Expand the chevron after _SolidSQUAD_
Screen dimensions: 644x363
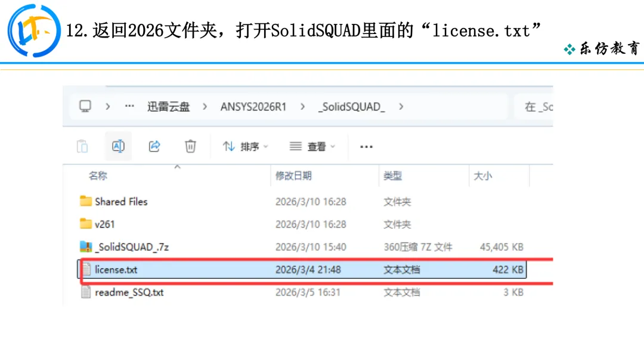(x=401, y=106)
